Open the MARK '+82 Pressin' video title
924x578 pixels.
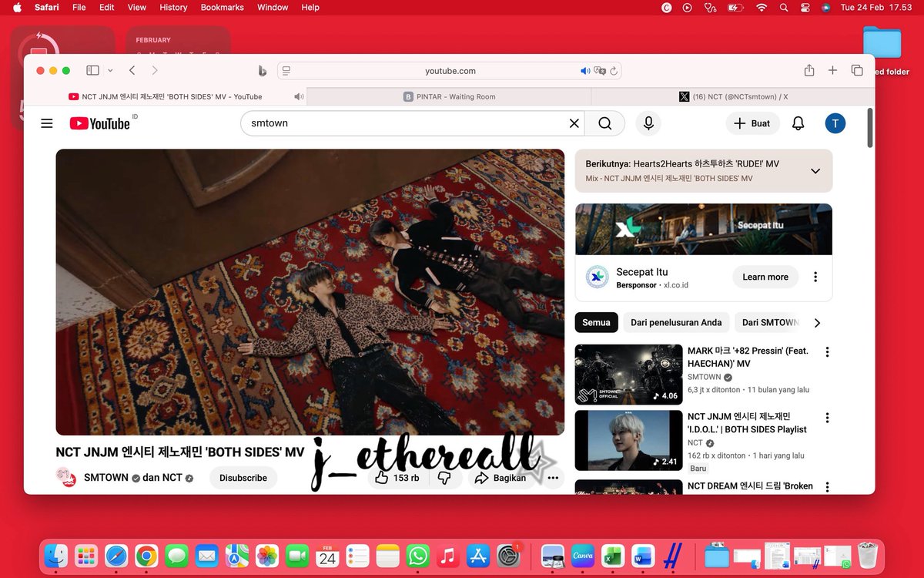748,357
